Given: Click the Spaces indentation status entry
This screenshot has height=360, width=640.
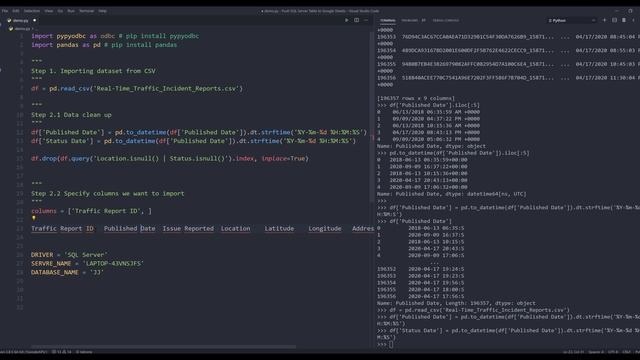Looking at the screenshot, I should [596, 352].
